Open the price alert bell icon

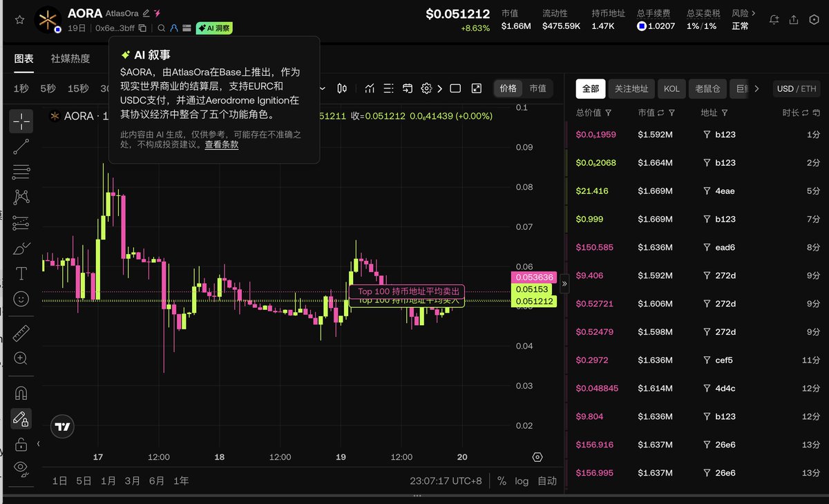[x=774, y=20]
